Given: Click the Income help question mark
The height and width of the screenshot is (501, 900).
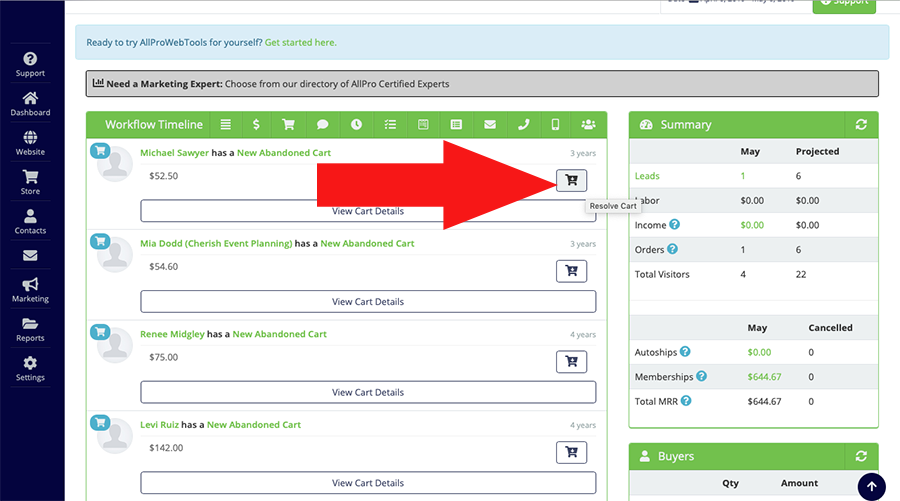Looking at the screenshot, I should (x=675, y=225).
